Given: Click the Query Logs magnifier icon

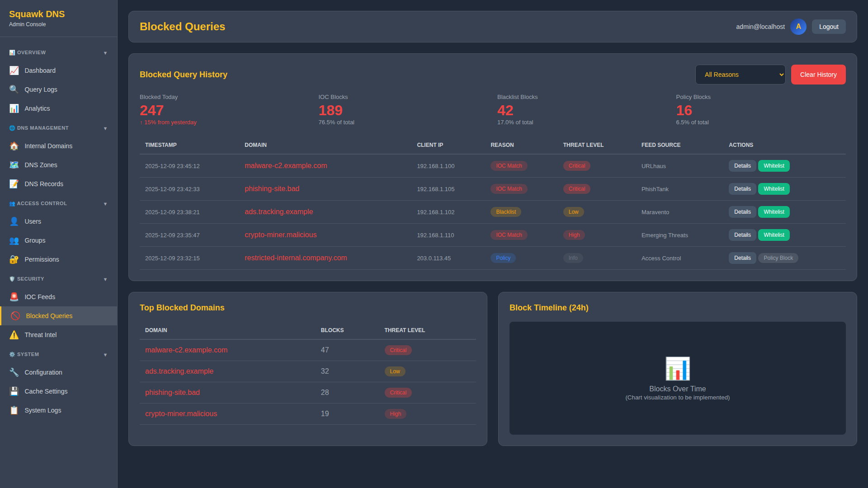Looking at the screenshot, I should (14, 89).
